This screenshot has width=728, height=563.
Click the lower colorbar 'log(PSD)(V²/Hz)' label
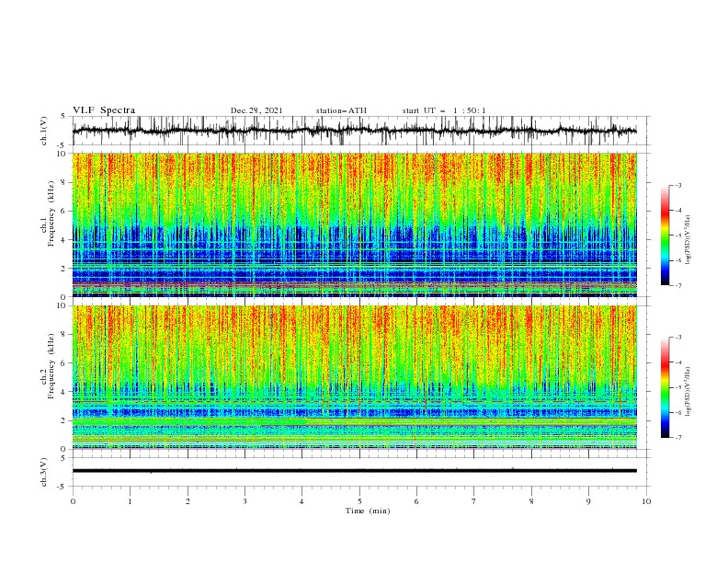point(688,391)
